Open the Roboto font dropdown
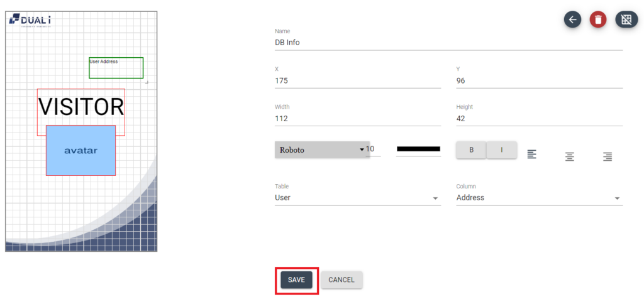This screenshot has width=644, height=299. (x=321, y=149)
